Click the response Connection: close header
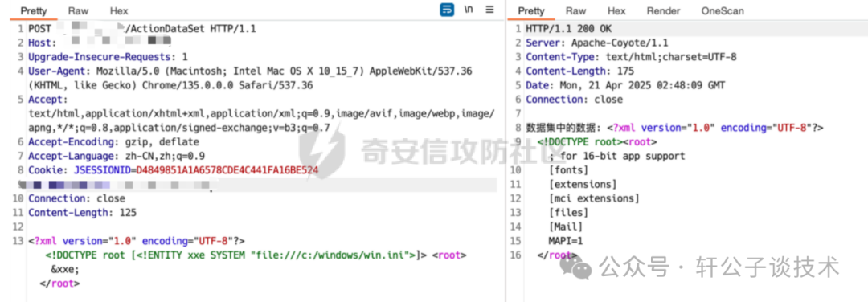868x302 pixels. 574,100
